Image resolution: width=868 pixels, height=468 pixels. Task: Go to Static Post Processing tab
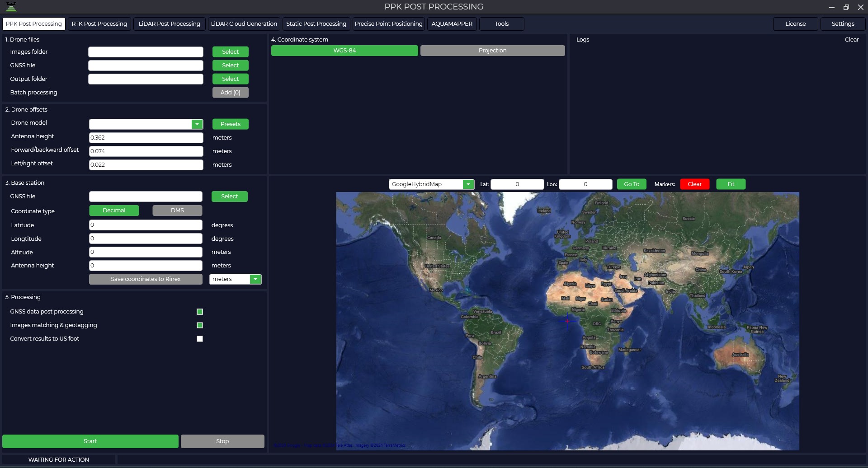316,24
